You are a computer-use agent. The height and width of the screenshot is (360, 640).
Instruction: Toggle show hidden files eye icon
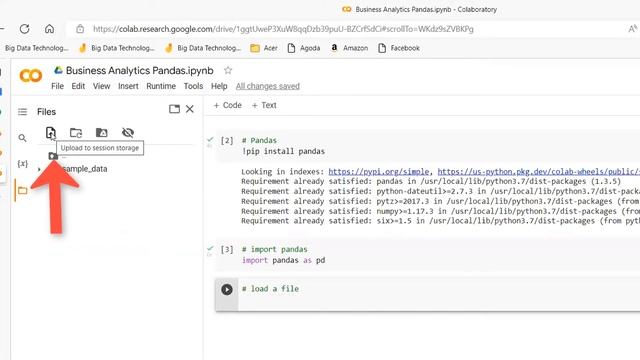tap(128, 132)
